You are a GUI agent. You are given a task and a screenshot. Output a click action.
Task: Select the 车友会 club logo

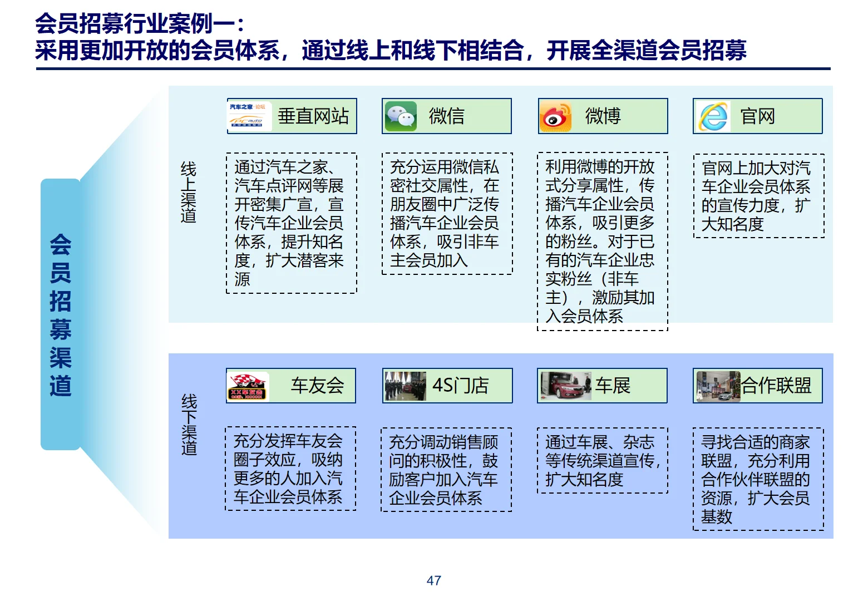[x=247, y=385]
